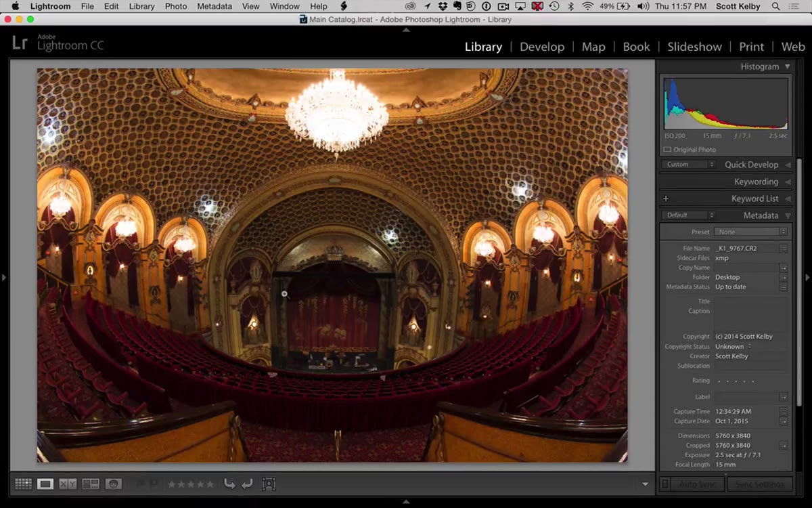
Task: Click Auto Sync button
Action: click(x=697, y=484)
